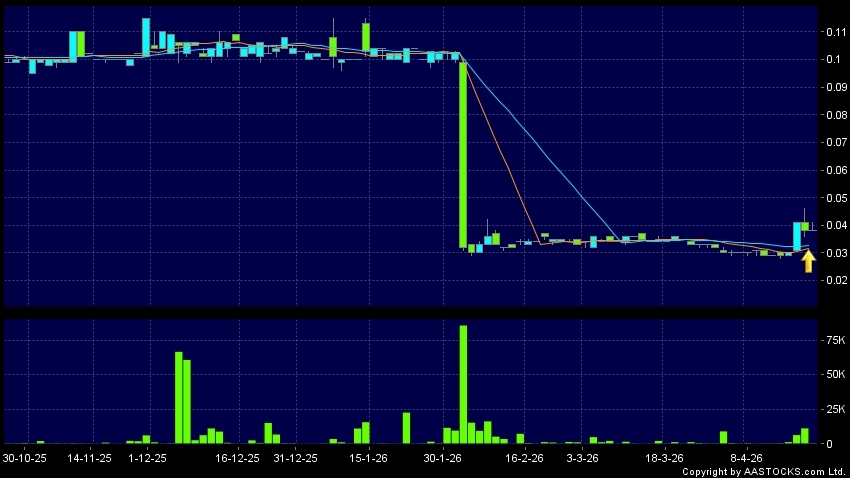The height and width of the screenshot is (478, 850).
Task: Select the long green candle at 30-1-26
Action: [x=463, y=155]
